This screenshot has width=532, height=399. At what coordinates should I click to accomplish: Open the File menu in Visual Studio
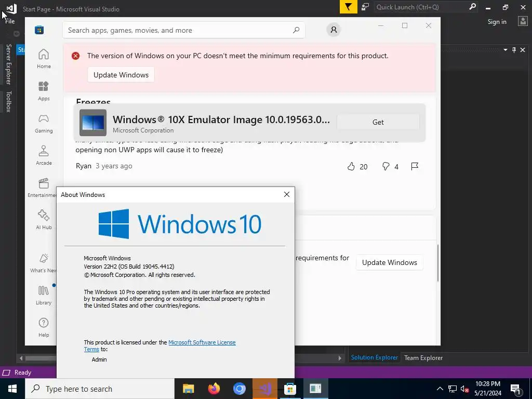point(10,21)
